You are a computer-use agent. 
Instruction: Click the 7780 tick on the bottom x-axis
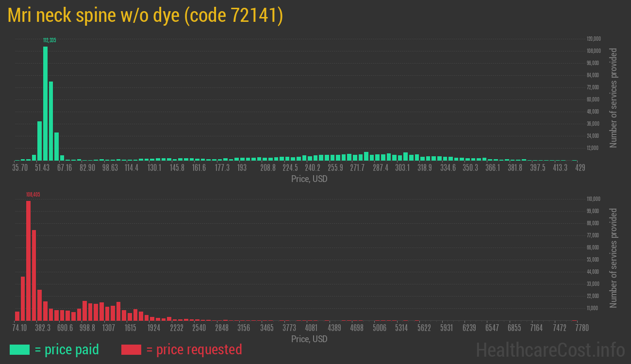pyautogui.click(x=581, y=328)
